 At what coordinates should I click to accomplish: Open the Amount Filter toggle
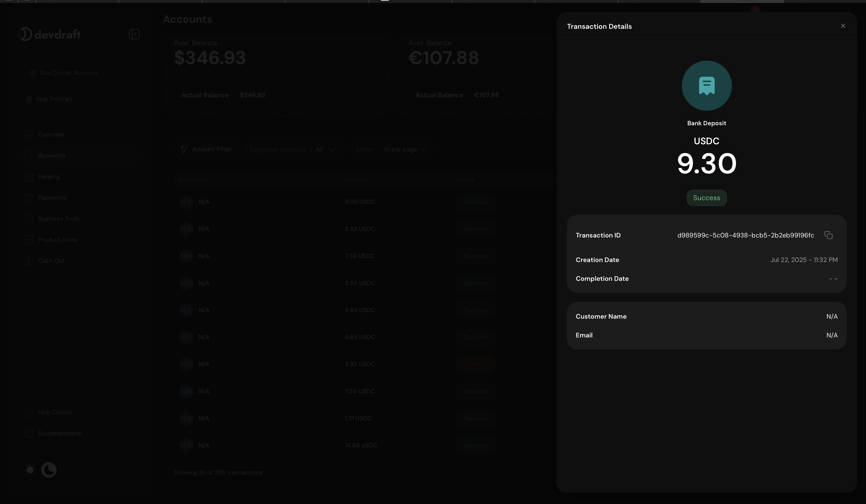(x=206, y=149)
